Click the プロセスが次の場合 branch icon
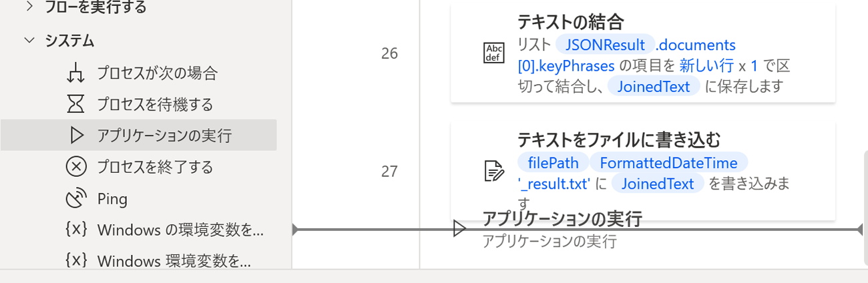868x283 pixels. point(76,73)
